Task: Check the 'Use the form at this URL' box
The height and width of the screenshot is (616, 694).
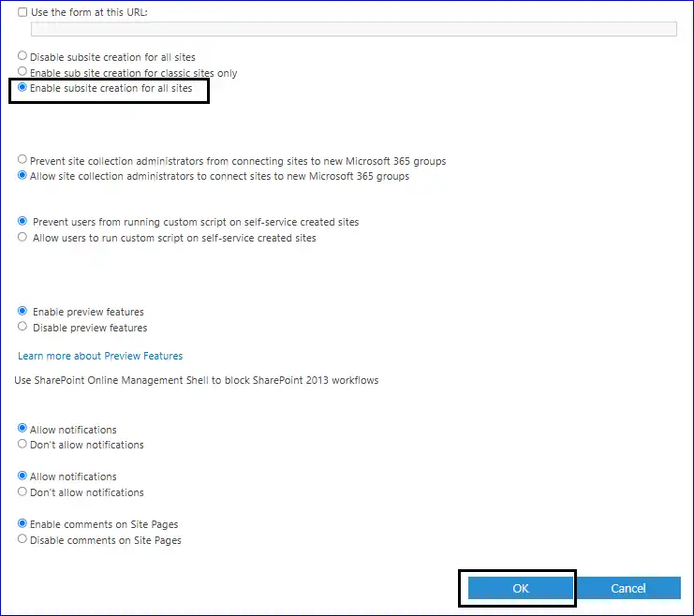Action: click(x=22, y=12)
